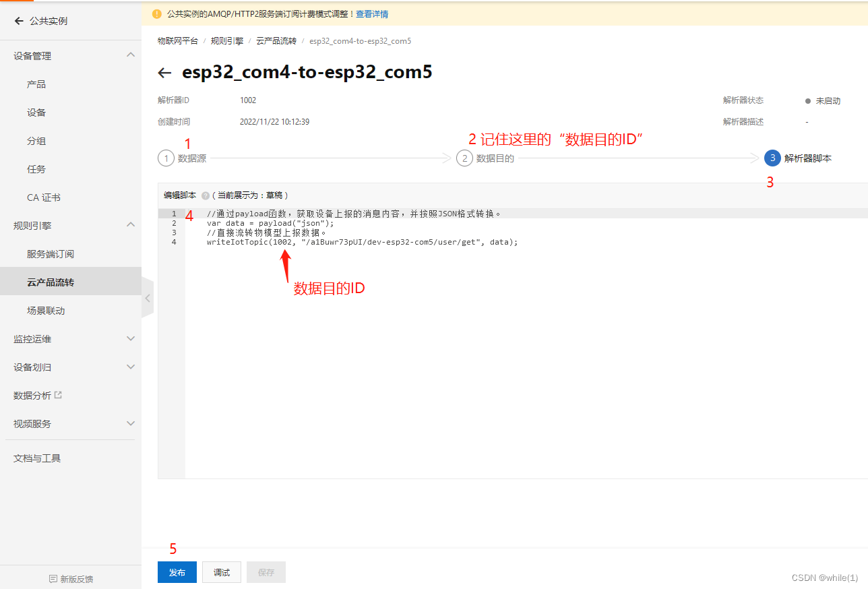Open the 查看详情 link in banner

(372, 13)
